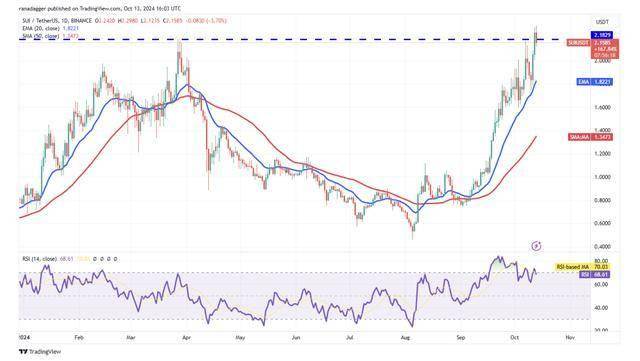Image resolution: width=640 pixels, height=361 pixels.
Task: Click the May label on the time axis
Action: click(240, 338)
